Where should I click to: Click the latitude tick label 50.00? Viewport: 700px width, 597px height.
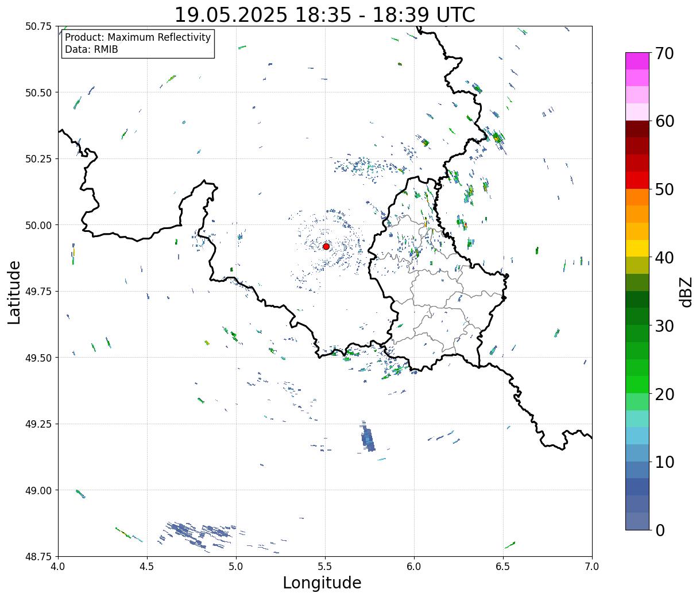[38, 225]
